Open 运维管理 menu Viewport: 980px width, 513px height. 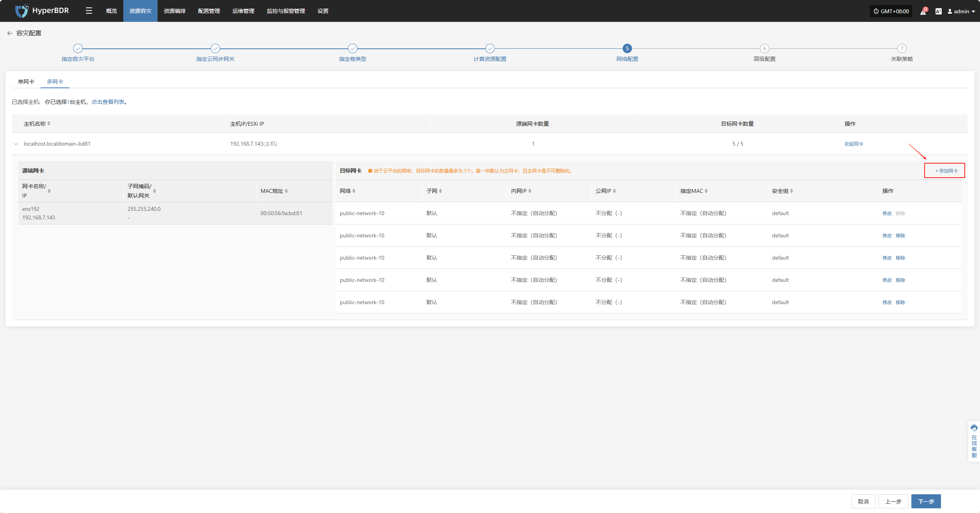243,11
